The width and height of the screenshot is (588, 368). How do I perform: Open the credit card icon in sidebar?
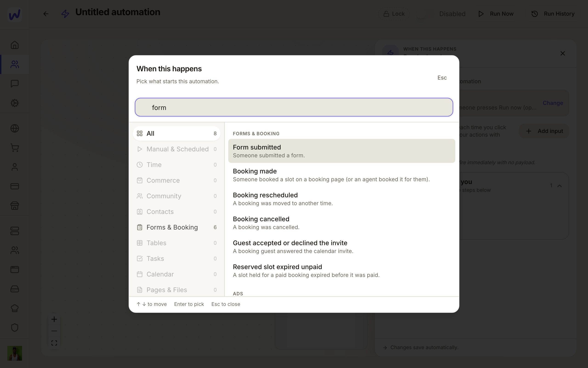point(14,186)
